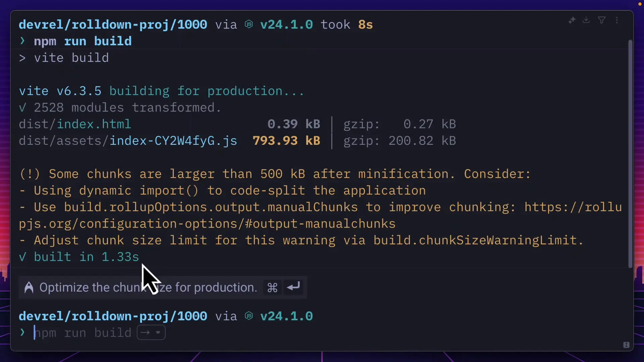The height and width of the screenshot is (362, 644).
Task: Click the 'Using dynamic import()' suggestion line
Action: pos(222,191)
